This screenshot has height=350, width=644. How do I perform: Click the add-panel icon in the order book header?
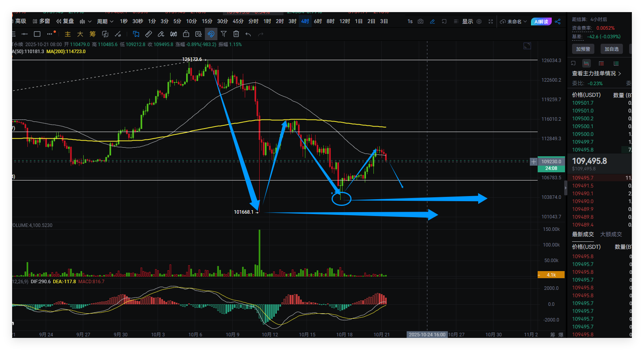click(573, 63)
